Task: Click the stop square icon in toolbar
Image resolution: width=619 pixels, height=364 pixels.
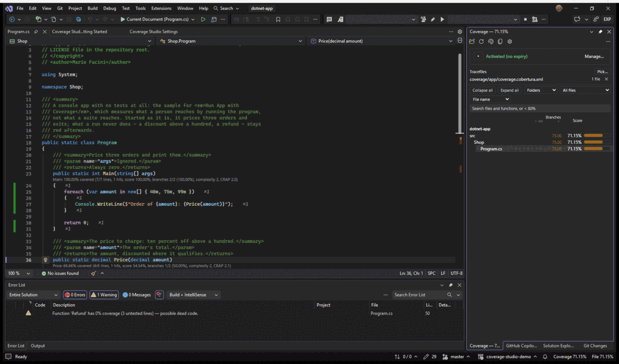Action: (525, 19)
